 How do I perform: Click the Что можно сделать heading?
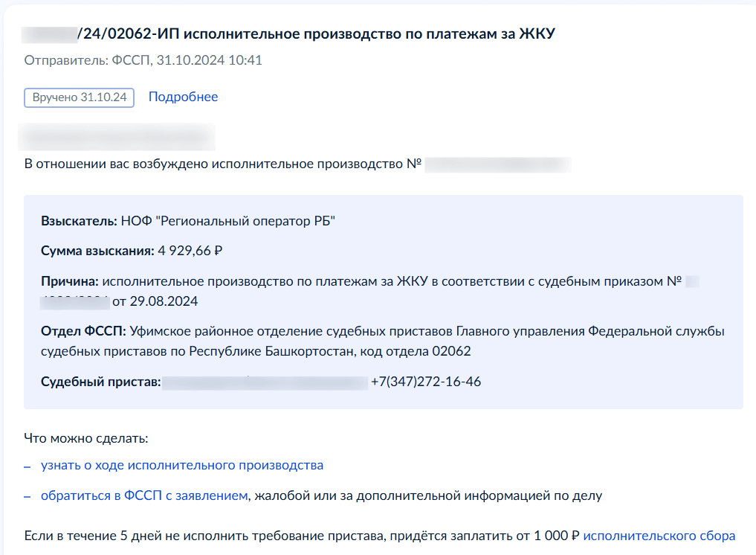85,438
